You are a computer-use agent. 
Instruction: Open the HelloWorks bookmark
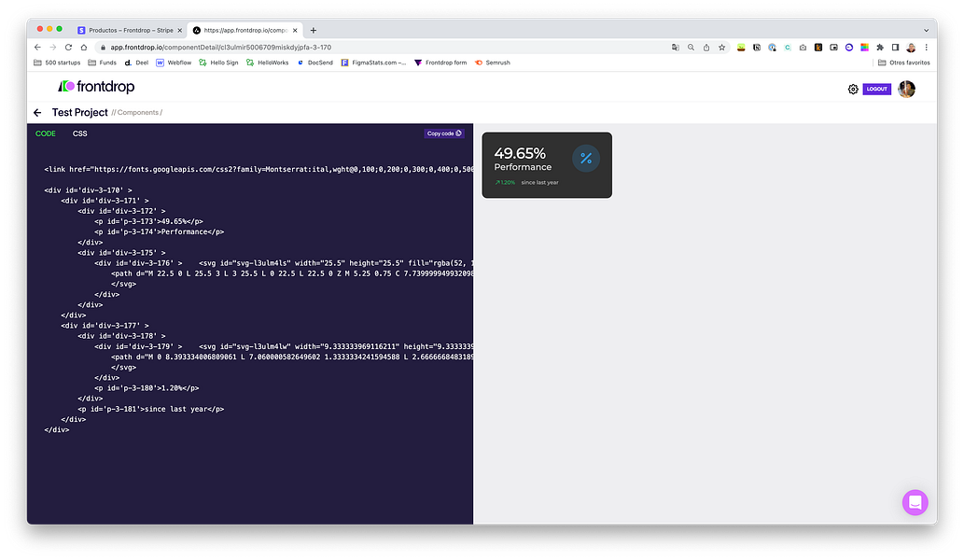[x=268, y=63]
